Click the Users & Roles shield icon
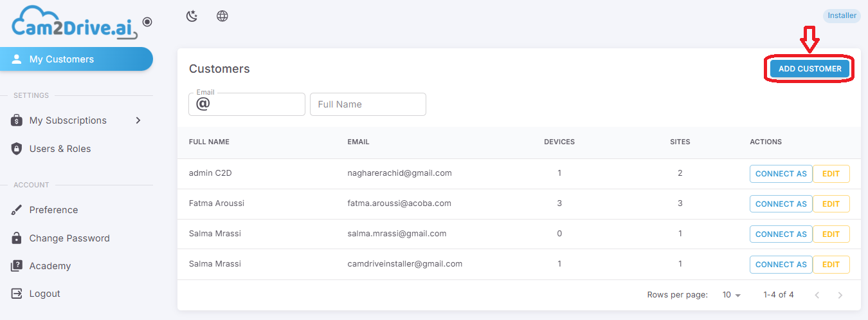The width and height of the screenshot is (868, 320). [17, 149]
